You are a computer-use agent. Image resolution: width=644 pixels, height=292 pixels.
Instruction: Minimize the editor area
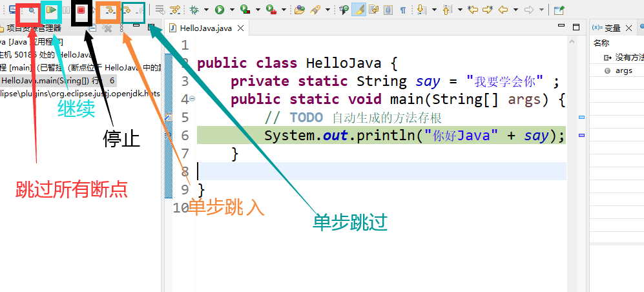coord(561,25)
